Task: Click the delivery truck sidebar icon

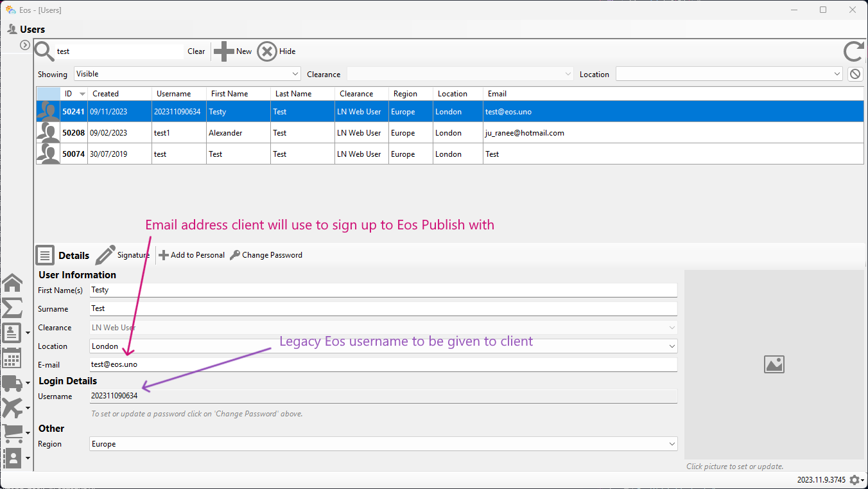Action: pyautogui.click(x=12, y=383)
